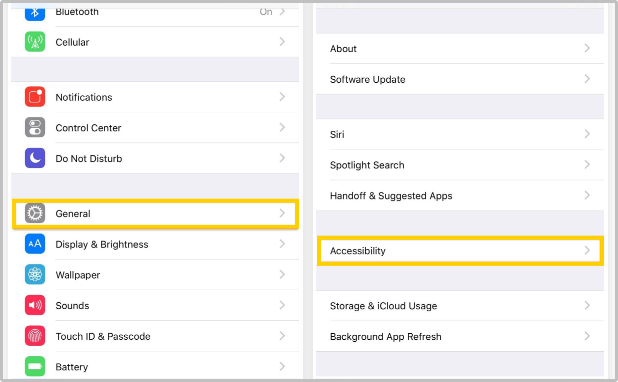Click the Bluetooth On status chevron
The image size is (618, 382).
(282, 12)
